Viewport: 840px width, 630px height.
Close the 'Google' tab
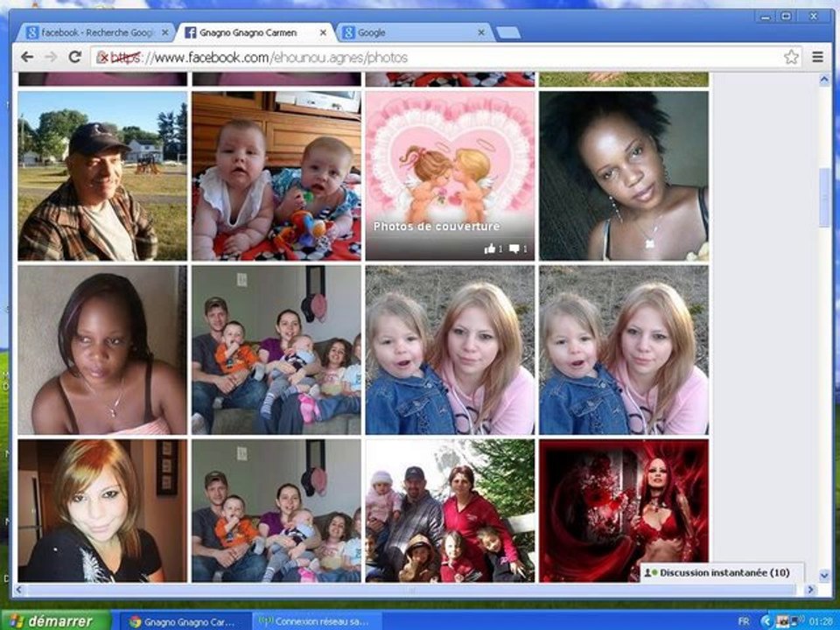pyautogui.click(x=481, y=32)
